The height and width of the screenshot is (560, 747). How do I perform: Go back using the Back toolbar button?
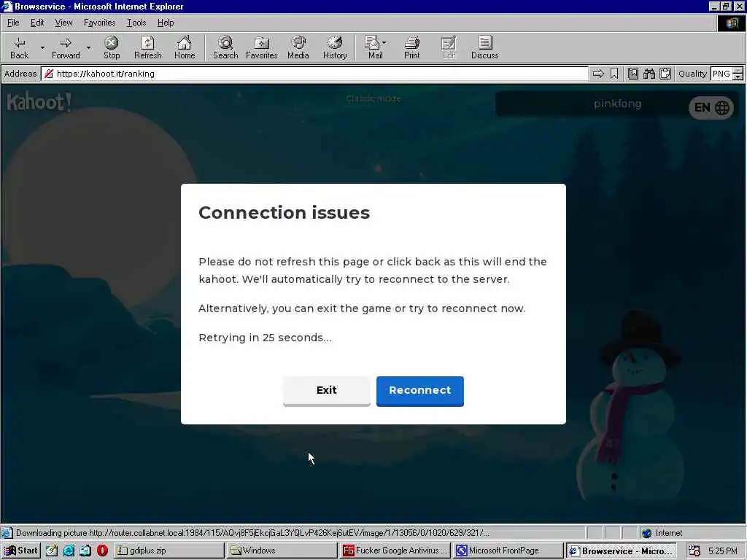(x=19, y=48)
